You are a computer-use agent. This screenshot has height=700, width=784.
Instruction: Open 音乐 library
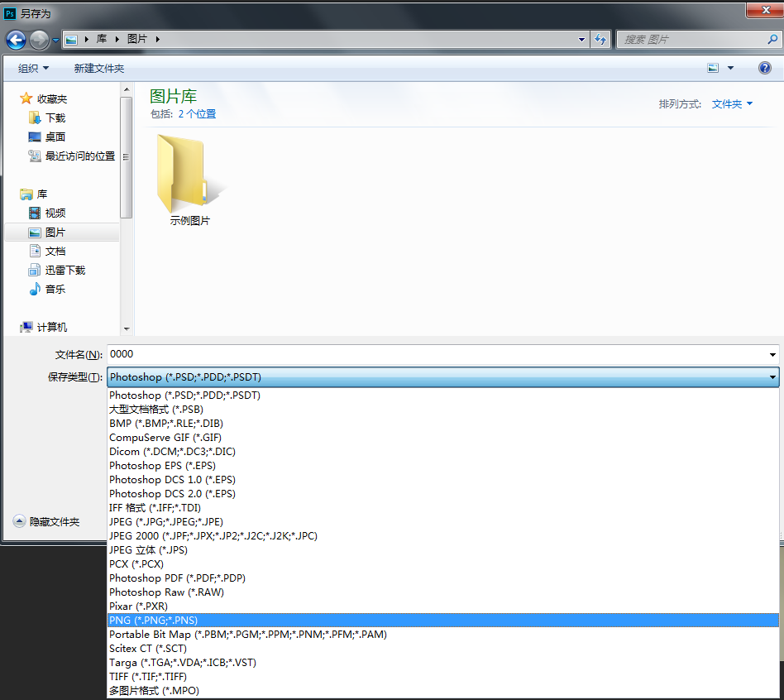(55, 290)
